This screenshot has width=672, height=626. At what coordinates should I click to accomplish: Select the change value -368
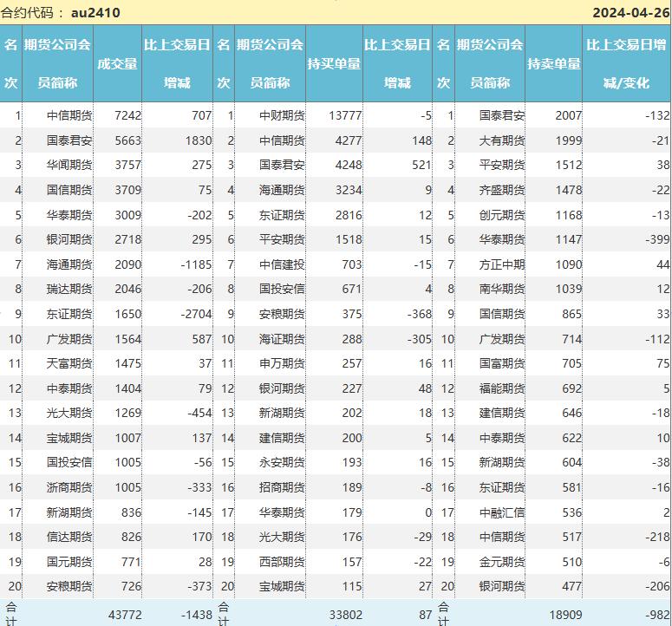(420, 314)
